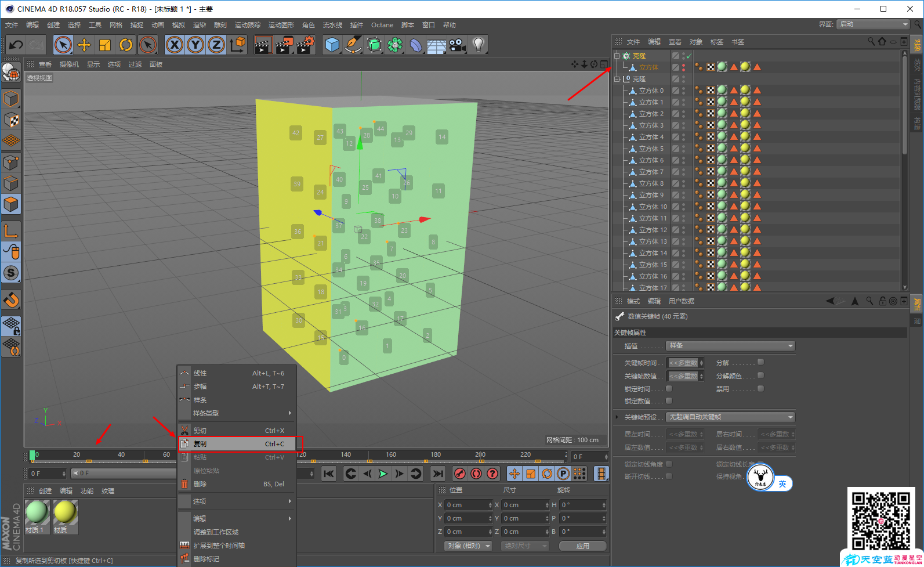Click the Floor environment icon
The height and width of the screenshot is (567, 924).
[436, 45]
